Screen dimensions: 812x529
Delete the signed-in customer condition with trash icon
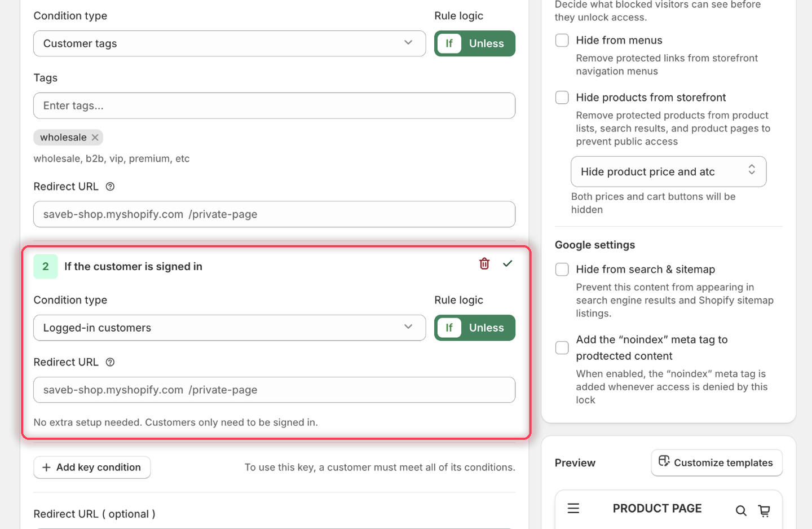tap(484, 263)
